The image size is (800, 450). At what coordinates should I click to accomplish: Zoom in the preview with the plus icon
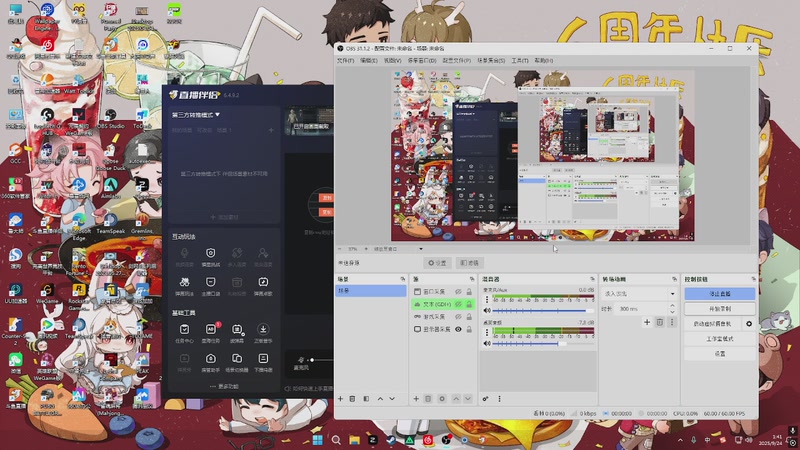[366, 249]
